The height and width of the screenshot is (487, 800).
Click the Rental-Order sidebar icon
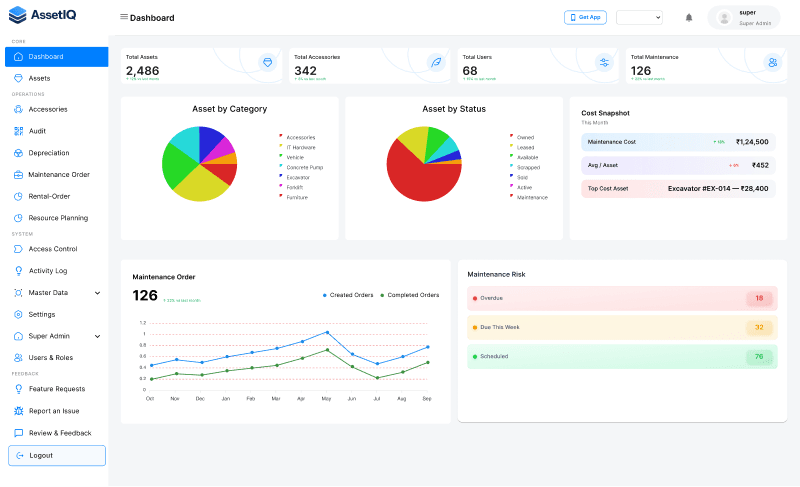18,196
